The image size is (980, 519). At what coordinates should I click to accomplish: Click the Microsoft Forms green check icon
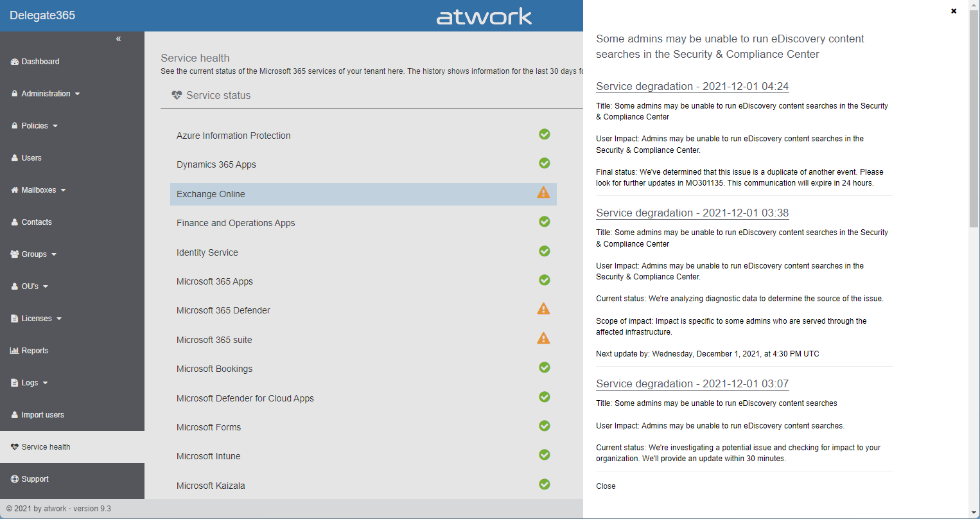tap(545, 426)
